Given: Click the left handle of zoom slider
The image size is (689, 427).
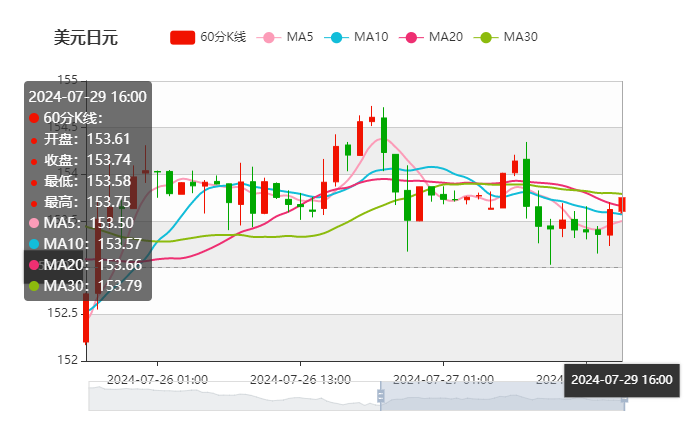Looking at the screenshot, I should coord(381,396).
